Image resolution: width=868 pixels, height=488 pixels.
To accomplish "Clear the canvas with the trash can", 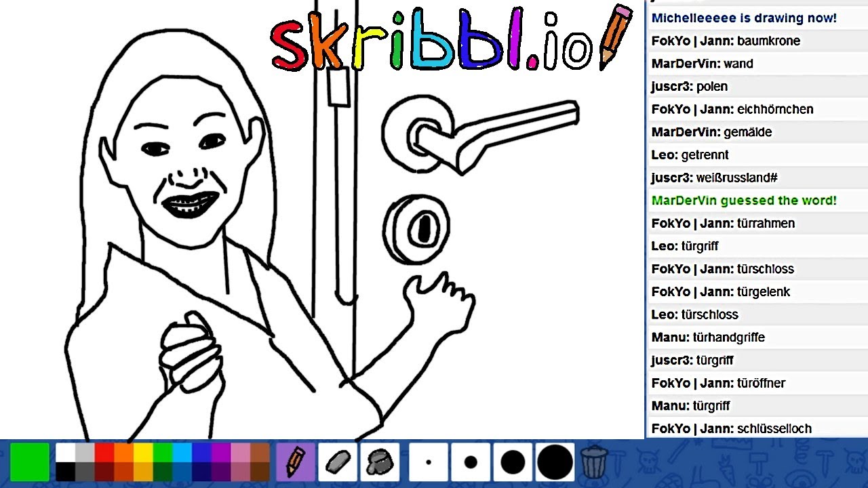I will point(595,462).
